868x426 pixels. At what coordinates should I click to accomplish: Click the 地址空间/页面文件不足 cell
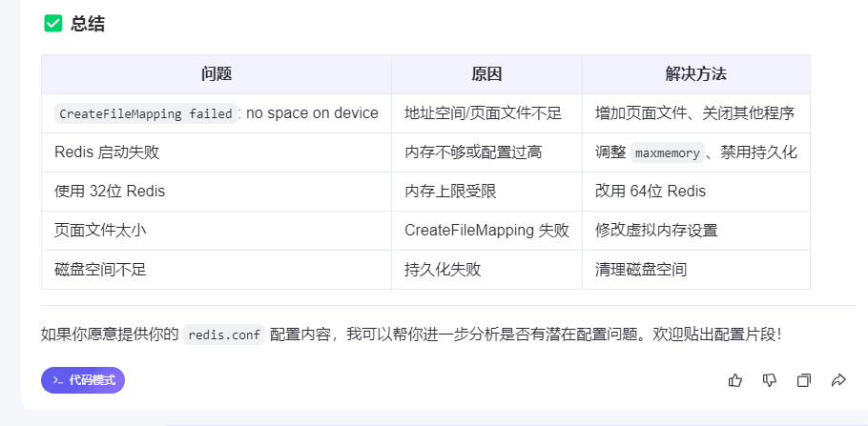pyautogui.click(x=486, y=113)
